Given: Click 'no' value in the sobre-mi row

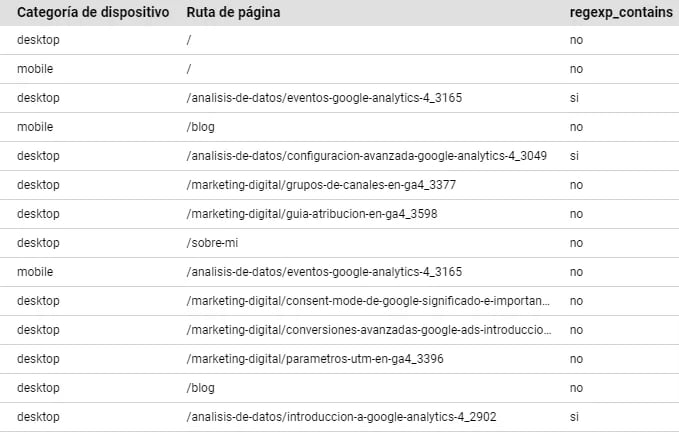Looking at the screenshot, I should pyautogui.click(x=576, y=243).
